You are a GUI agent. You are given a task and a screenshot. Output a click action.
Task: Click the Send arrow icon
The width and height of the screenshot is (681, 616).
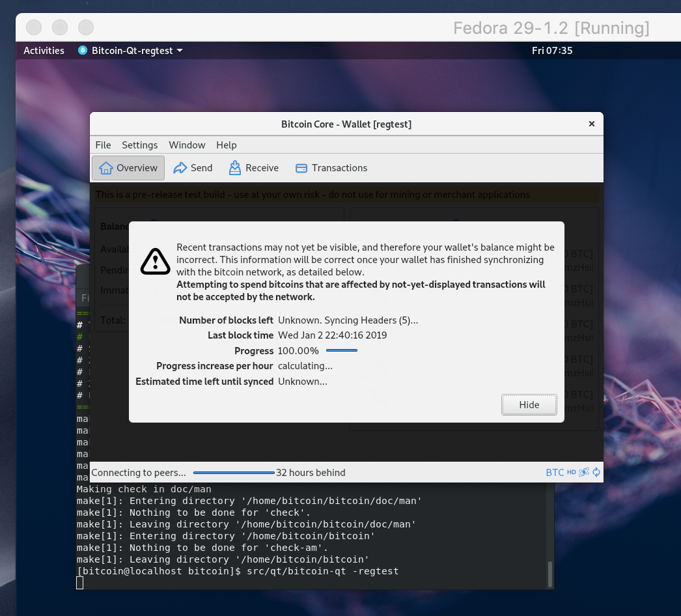(x=180, y=168)
